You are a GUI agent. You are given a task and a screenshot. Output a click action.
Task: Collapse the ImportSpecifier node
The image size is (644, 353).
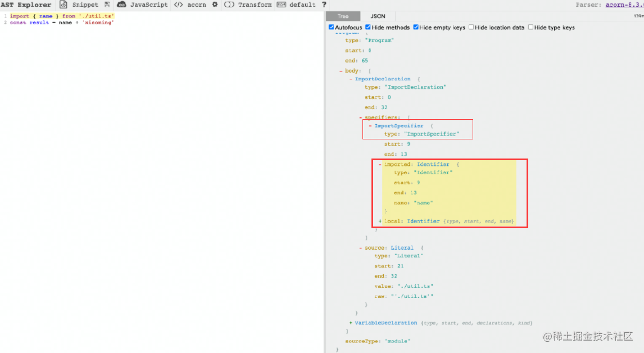(370, 126)
